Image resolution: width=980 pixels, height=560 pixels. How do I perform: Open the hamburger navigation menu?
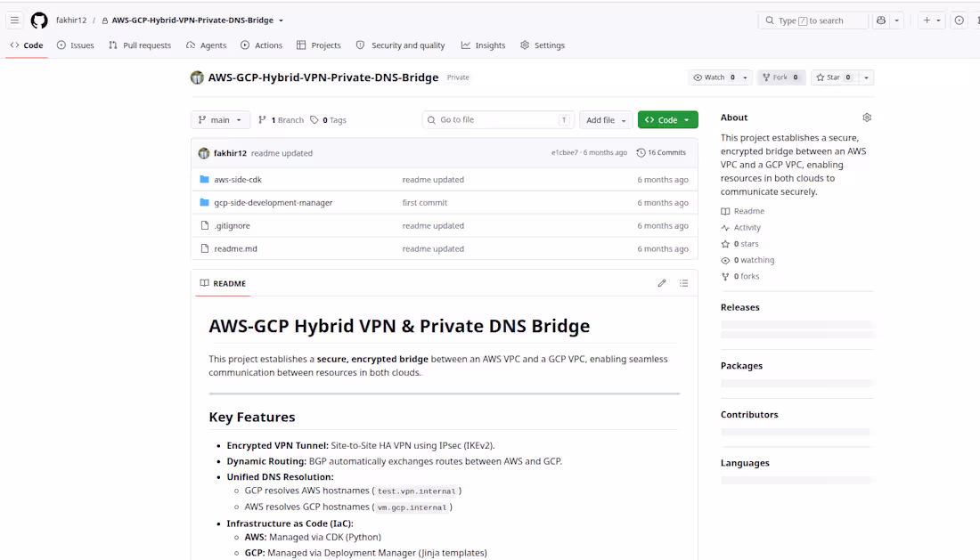coord(14,20)
